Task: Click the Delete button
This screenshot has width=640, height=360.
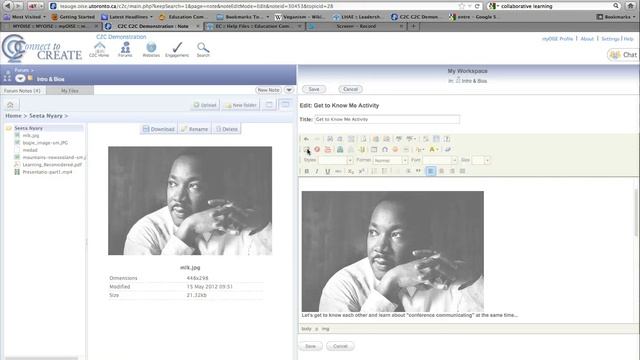Action: point(227,129)
